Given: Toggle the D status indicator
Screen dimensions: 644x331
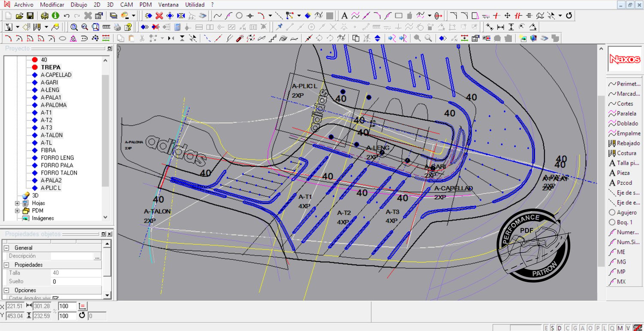Looking at the screenshot, I should tap(559, 328).
